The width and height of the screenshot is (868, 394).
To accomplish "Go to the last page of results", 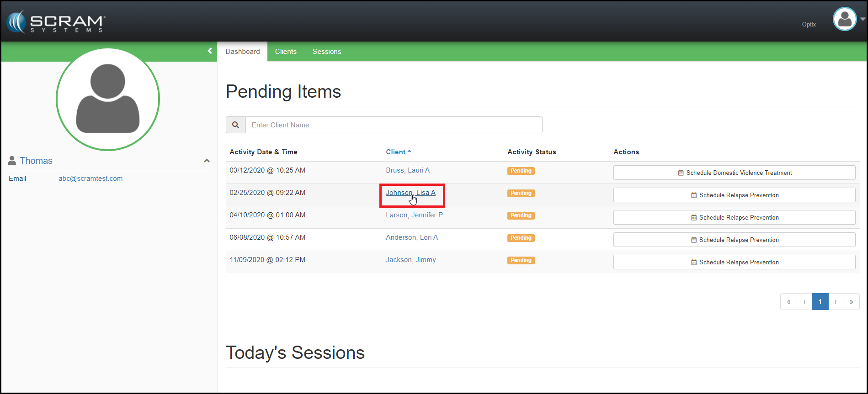I will (851, 302).
